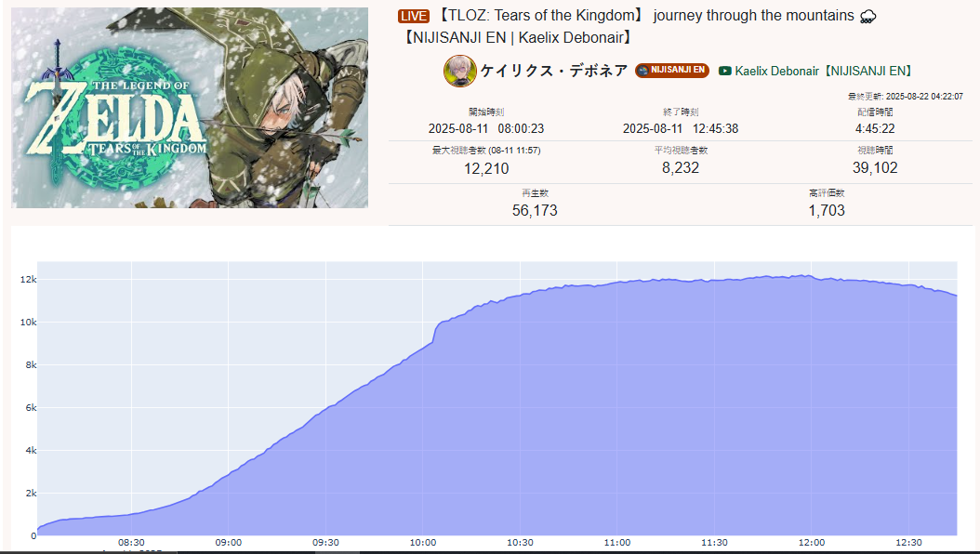This screenshot has height=554, width=980.
Task: Open the TLOZ journey through the mountains title
Action: (638, 26)
